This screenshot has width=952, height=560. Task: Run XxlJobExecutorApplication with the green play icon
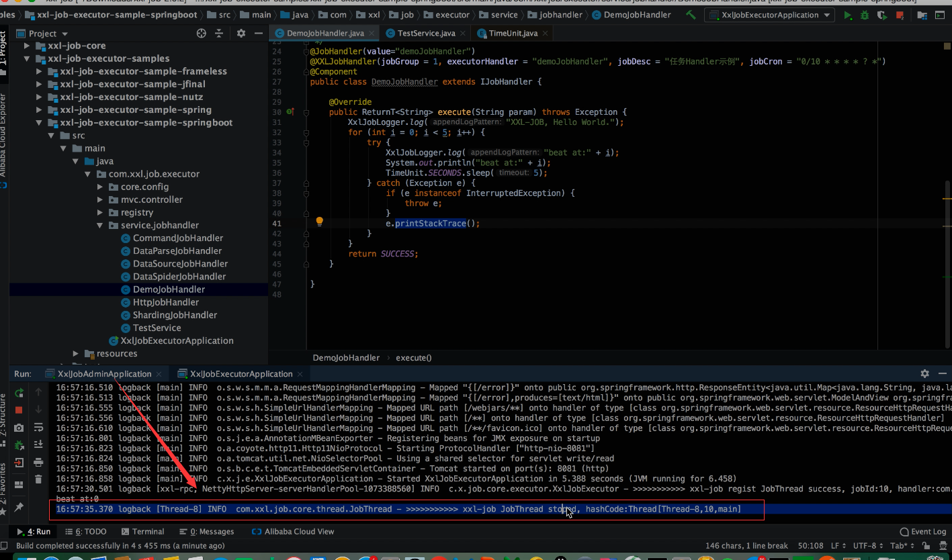848,15
